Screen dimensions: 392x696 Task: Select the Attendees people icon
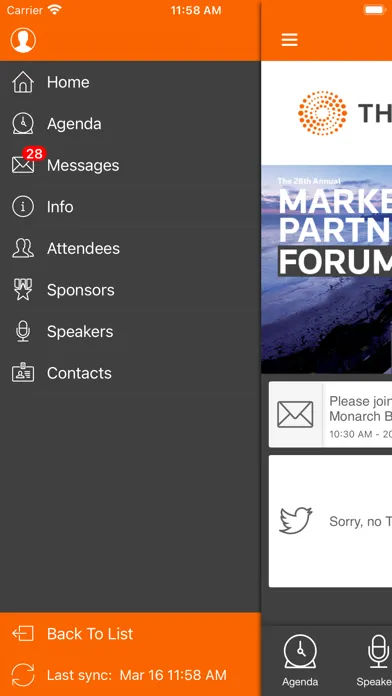point(23,249)
